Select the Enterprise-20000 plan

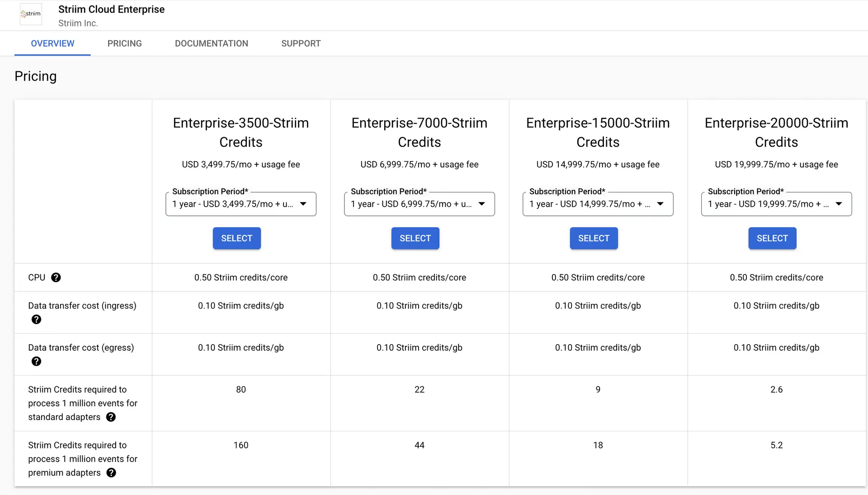tap(772, 238)
